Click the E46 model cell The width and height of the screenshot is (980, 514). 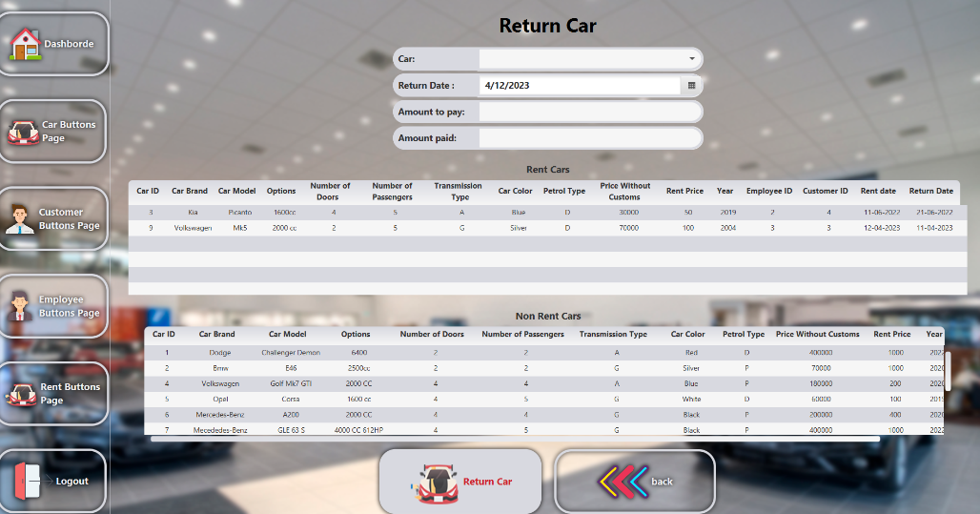(291, 368)
